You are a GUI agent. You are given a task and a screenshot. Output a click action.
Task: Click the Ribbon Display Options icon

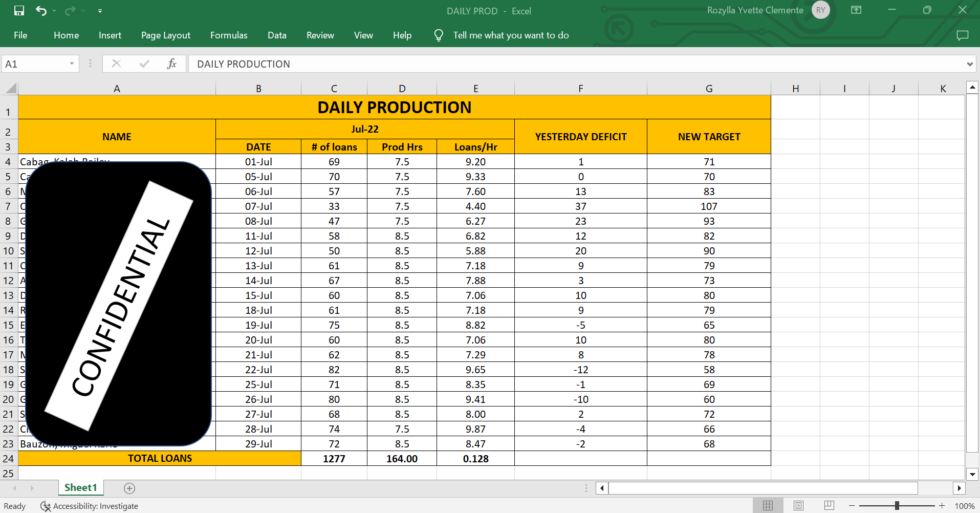click(x=856, y=10)
